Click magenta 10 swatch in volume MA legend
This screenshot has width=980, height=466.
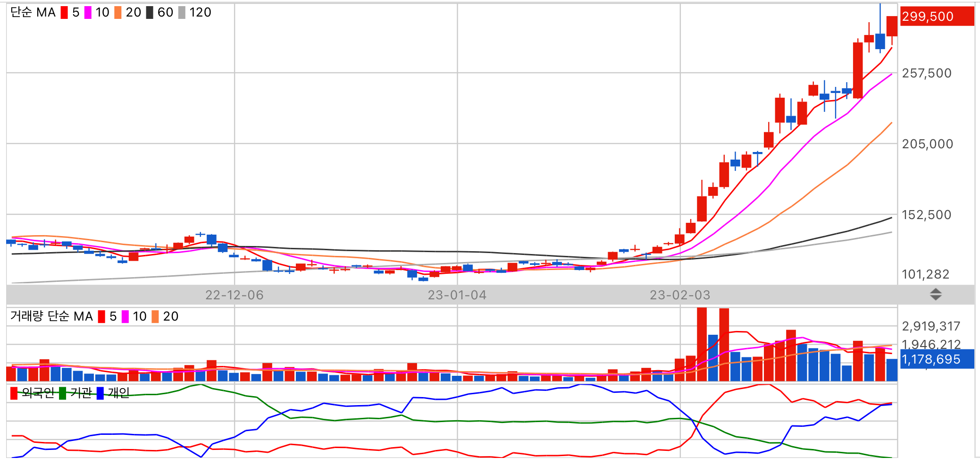click(x=125, y=316)
